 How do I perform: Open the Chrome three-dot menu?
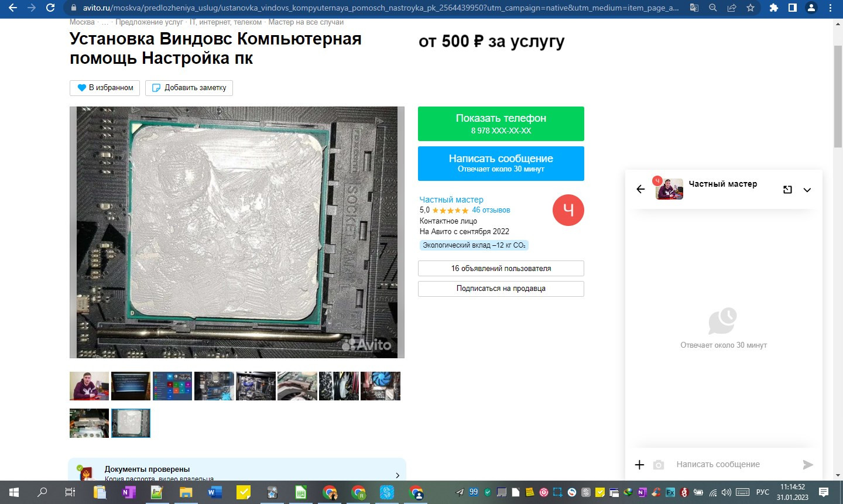830,8
